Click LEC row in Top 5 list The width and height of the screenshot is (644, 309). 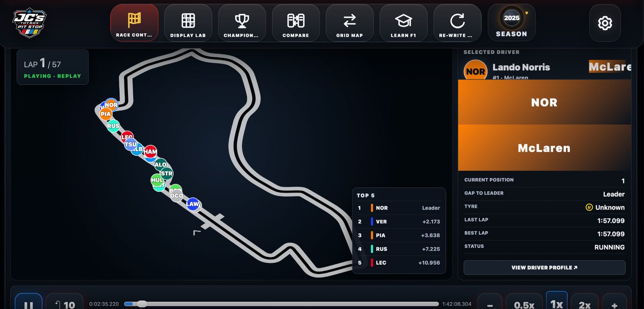399,263
